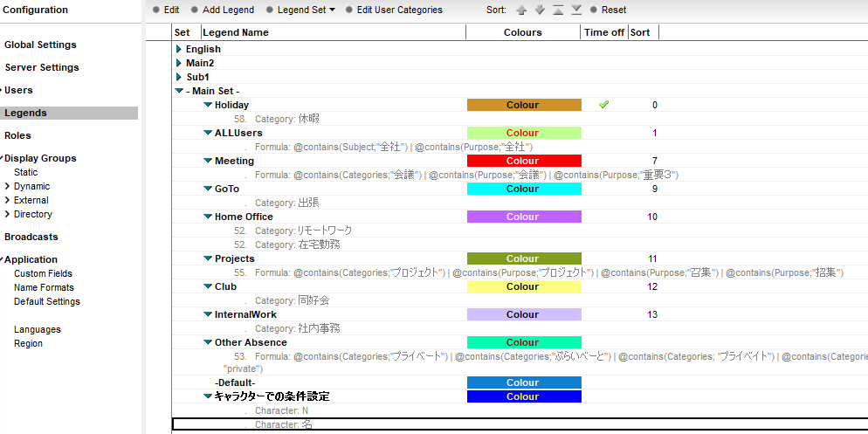Collapse the Meeting legend row

pos(208,161)
